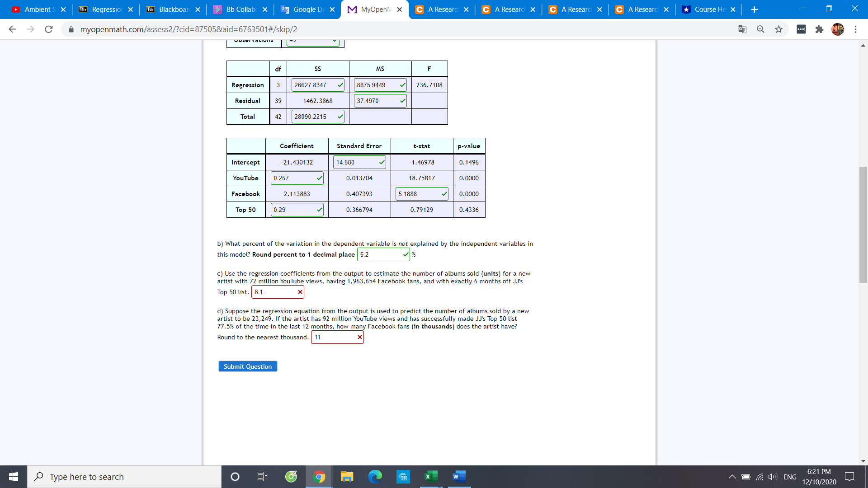This screenshot has width=868, height=488.
Task: Reload the page with the refresh icon
Action: pyautogui.click(x=48, y=29)
